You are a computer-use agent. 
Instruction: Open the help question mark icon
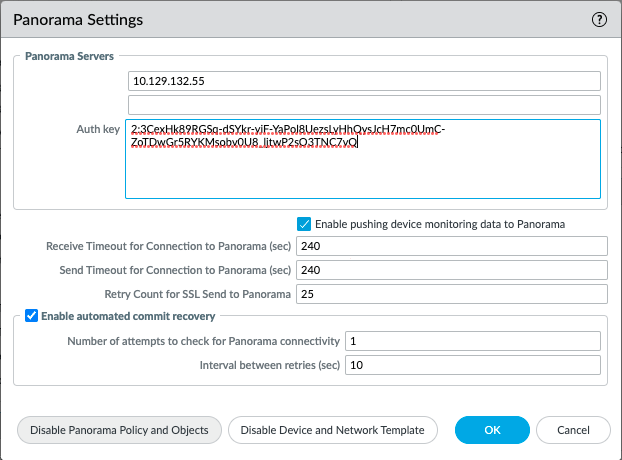click(x=599, y=19)
